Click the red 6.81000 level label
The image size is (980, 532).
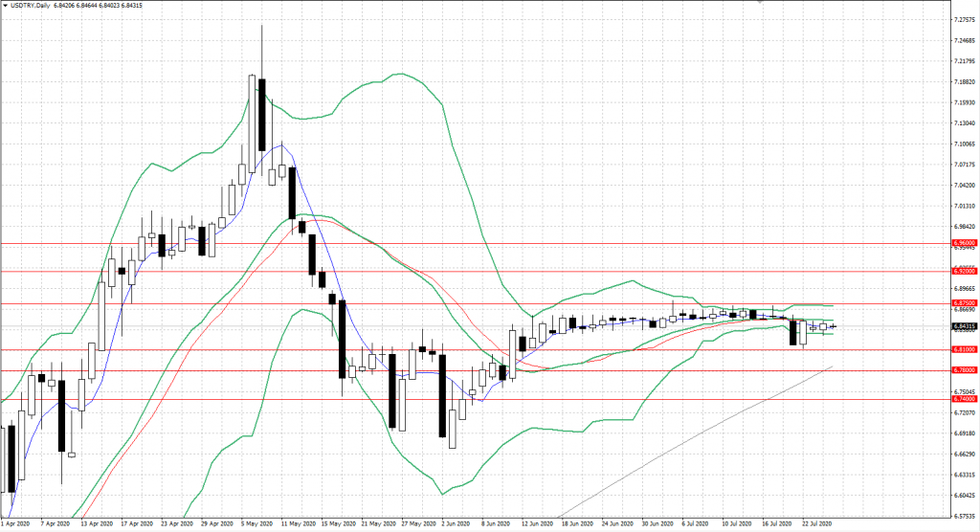[x=964, y=350]
